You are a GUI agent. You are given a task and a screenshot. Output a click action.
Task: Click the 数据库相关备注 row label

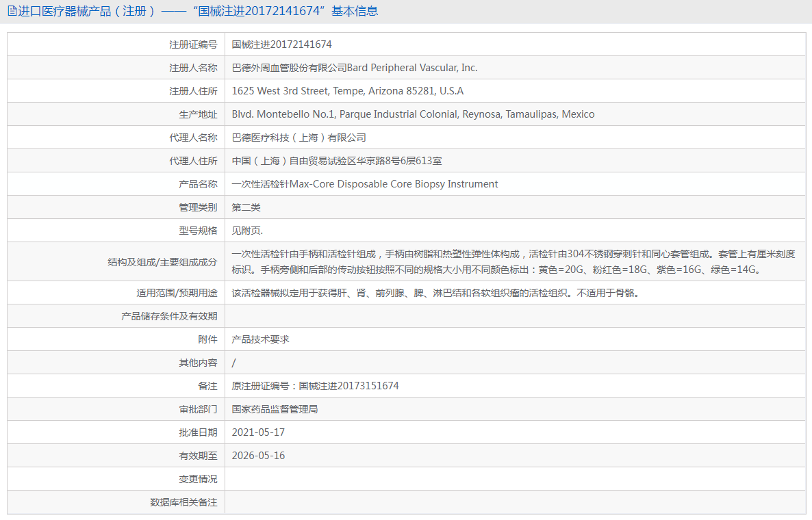[x=183, y=502]
